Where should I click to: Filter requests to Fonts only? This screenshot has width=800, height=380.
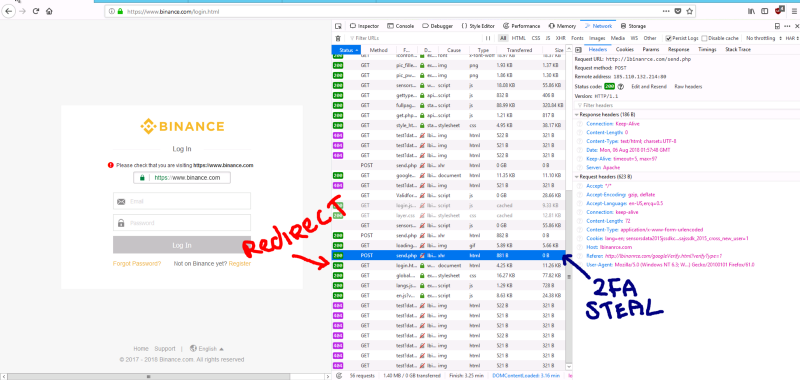[x=577, y=38]
